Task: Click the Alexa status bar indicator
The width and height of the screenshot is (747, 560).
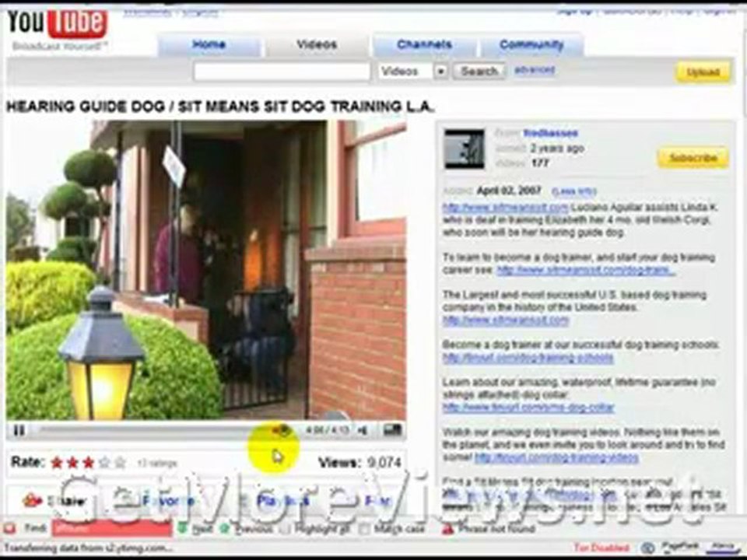Action: (722, 547)
